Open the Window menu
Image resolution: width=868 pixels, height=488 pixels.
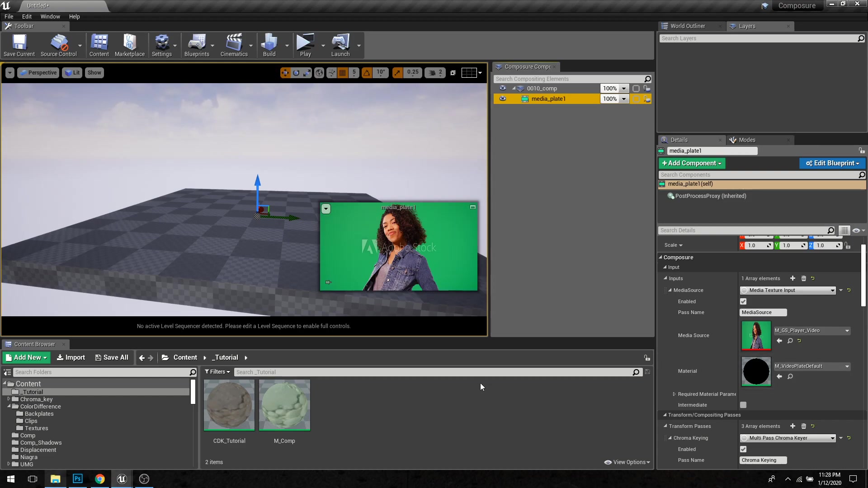(x=50, y=16)
